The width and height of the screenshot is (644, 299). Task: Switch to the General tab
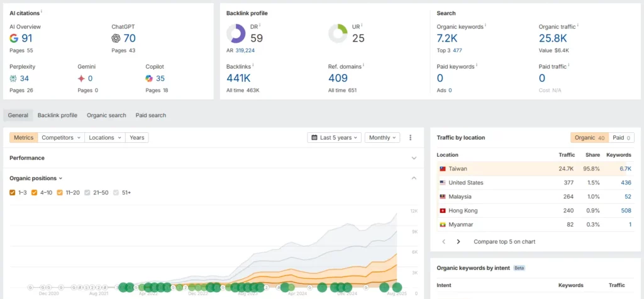(18, 115)
